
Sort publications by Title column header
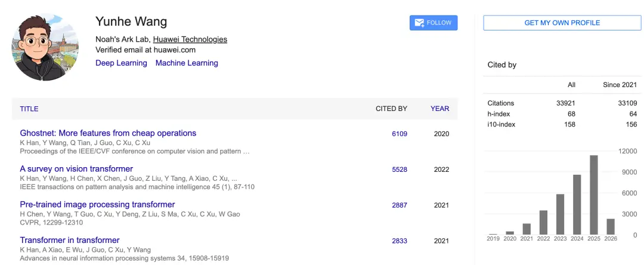(29, 109)
